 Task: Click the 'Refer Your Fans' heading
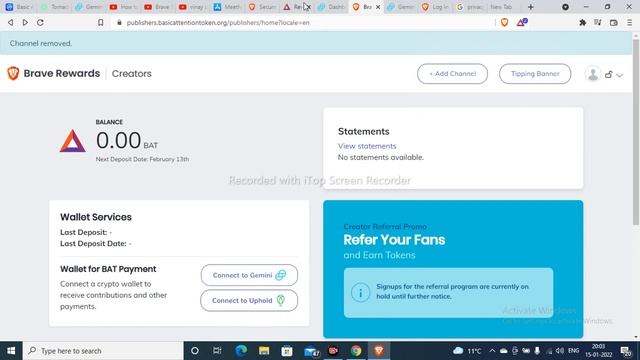pyautogui.click(x=394, y=240)
